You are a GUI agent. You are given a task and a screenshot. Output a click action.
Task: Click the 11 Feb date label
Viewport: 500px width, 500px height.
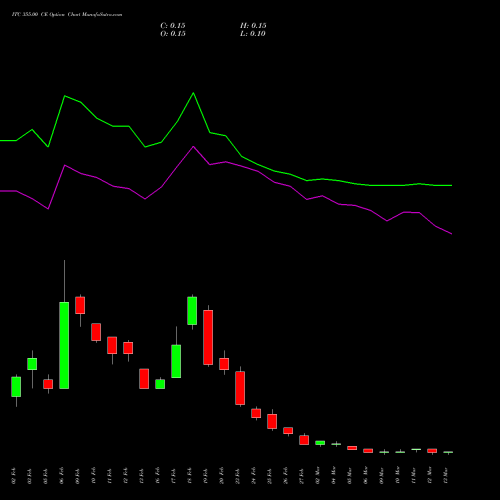pyautogui.click(x=110, y=476)
